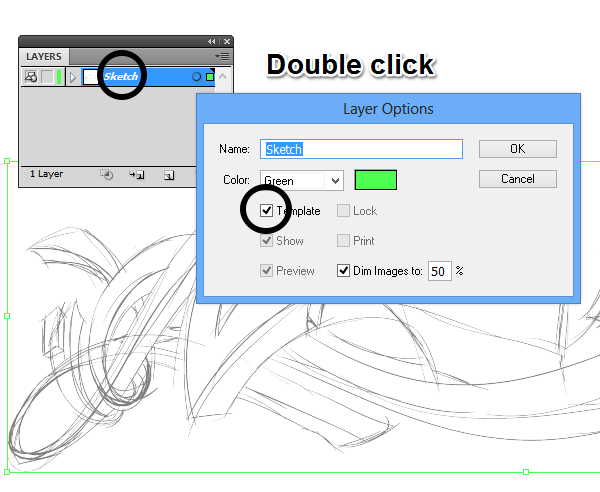Click Cancel in Layer Options dialog
The height and width of the screenshot is (492, 600).
[517, 179]
